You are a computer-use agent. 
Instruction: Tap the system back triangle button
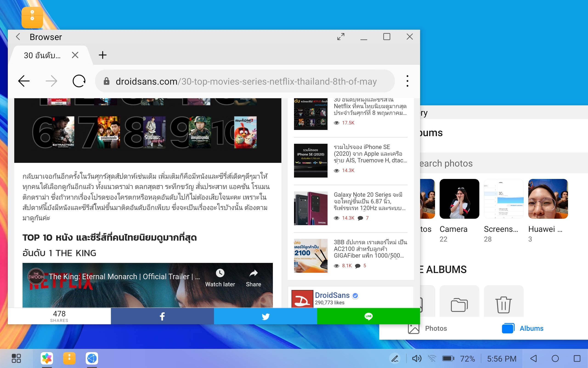534,359
